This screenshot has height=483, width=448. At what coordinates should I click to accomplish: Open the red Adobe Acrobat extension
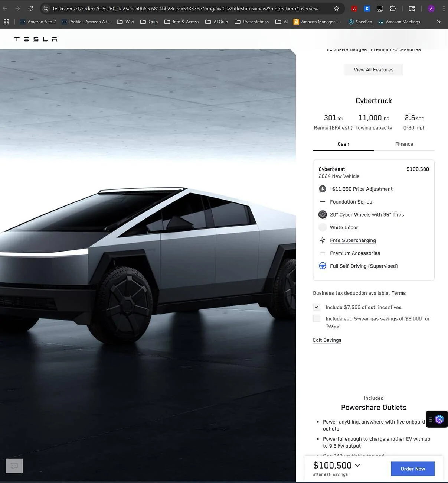coord(354,8)
